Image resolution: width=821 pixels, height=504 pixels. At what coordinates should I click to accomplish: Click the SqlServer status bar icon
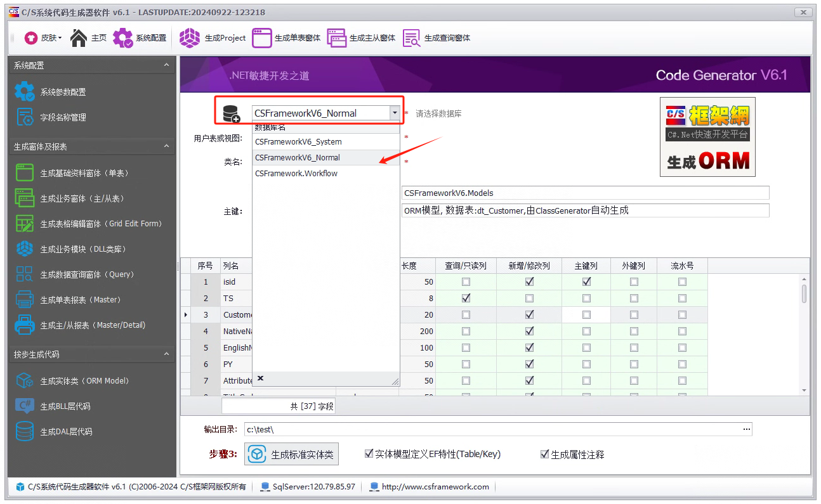click(265, 487)
